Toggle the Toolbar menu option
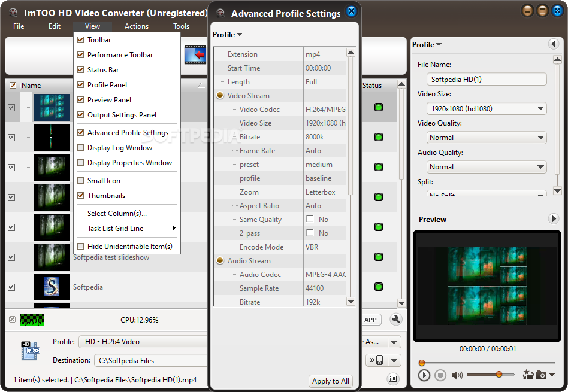This screenshot has height=392, width=568. pyautogui.click(x=127, y=40)
